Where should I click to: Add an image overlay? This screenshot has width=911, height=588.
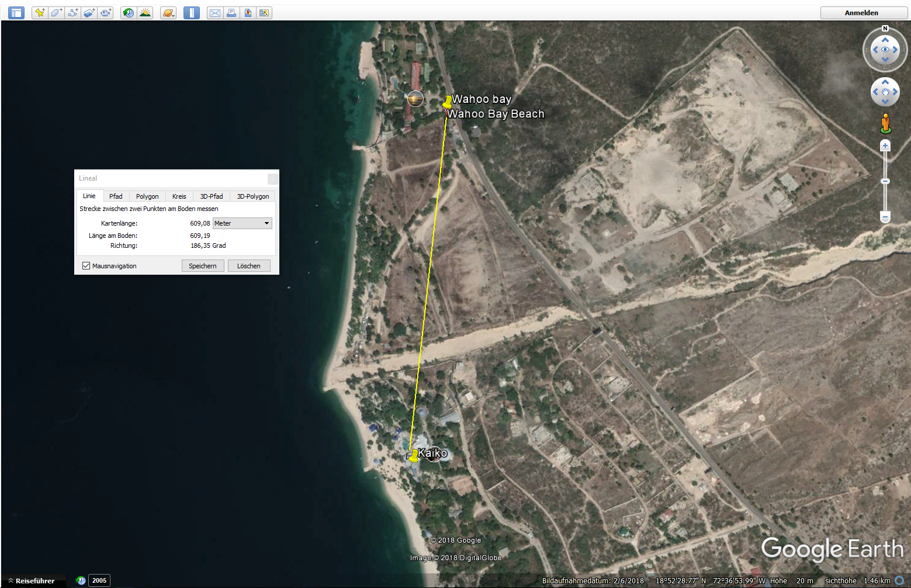(89, 12)
